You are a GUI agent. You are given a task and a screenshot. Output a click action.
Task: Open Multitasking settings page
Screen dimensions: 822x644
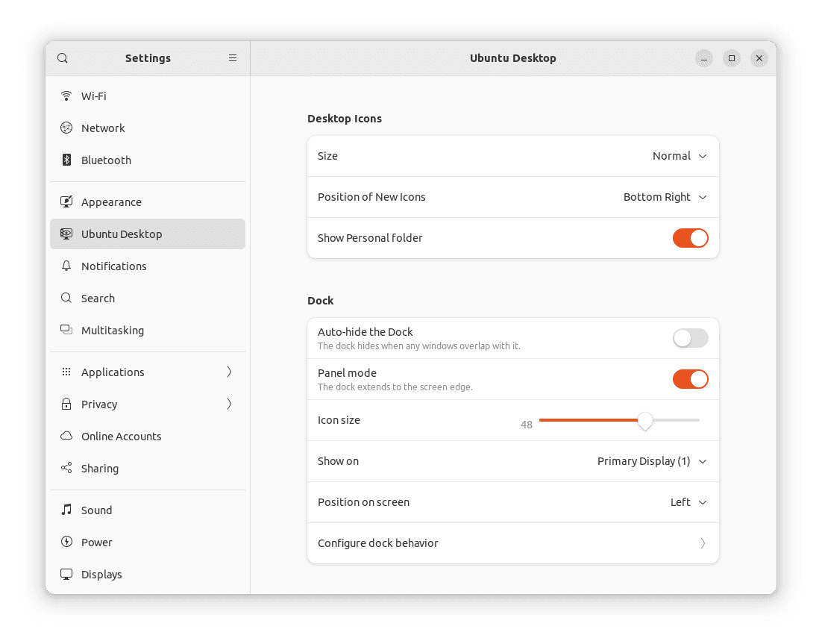(147, 330)
